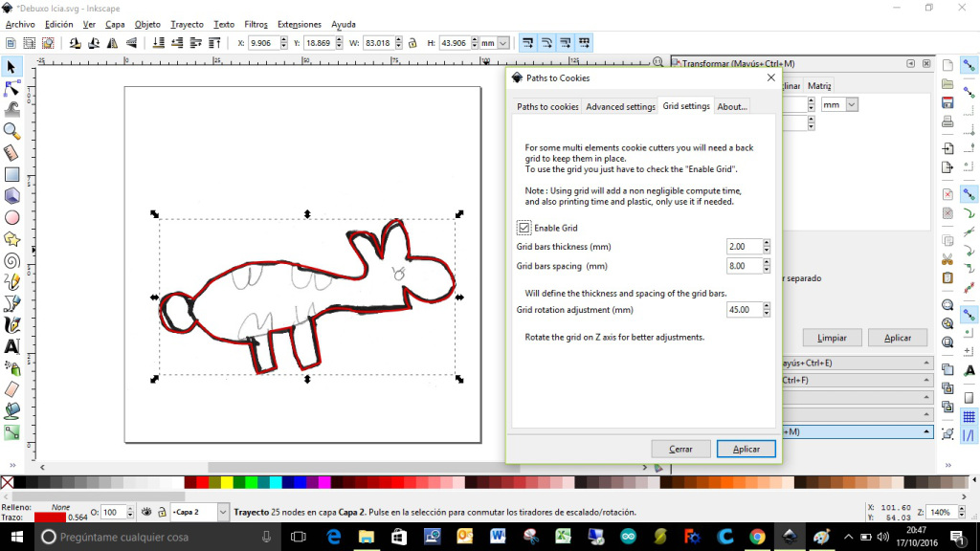The height and width of the screenshot is (551, 980).
Task: Open the Filtros menu
Action: tap(256, 24)
